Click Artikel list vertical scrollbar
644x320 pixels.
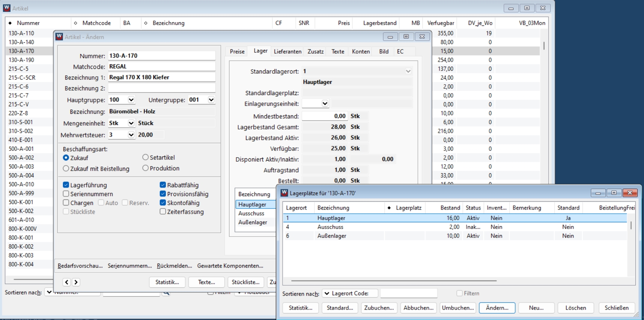coord(544,46)
